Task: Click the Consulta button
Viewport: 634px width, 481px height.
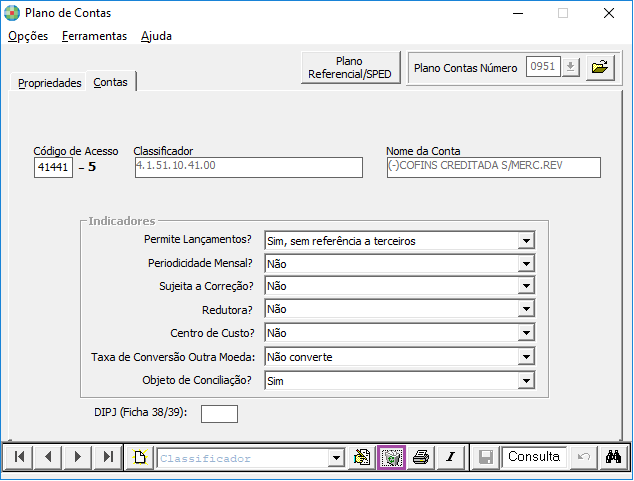Action: click(x=534, y=457)
